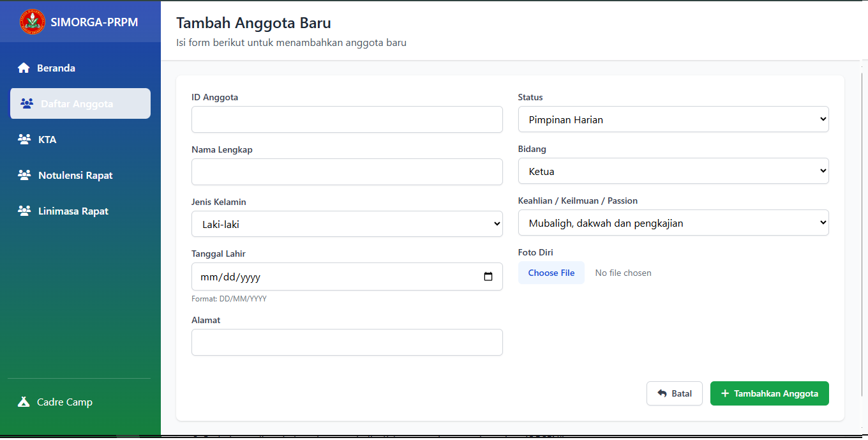The height and width of the screenshot is (440, 868).
Task: Click the people icon for Daftar Anggota
Action: (x=27, y=103)
